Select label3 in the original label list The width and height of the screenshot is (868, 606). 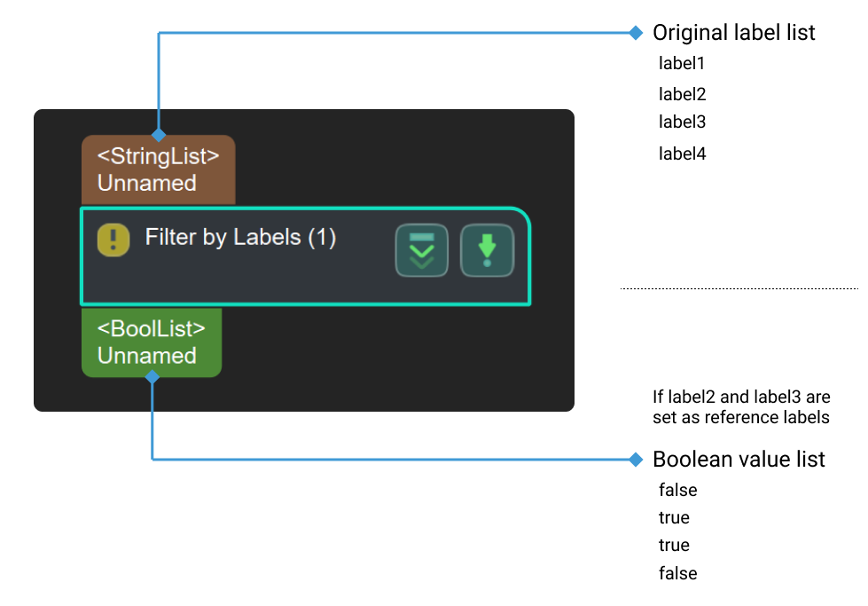[682, 122]
